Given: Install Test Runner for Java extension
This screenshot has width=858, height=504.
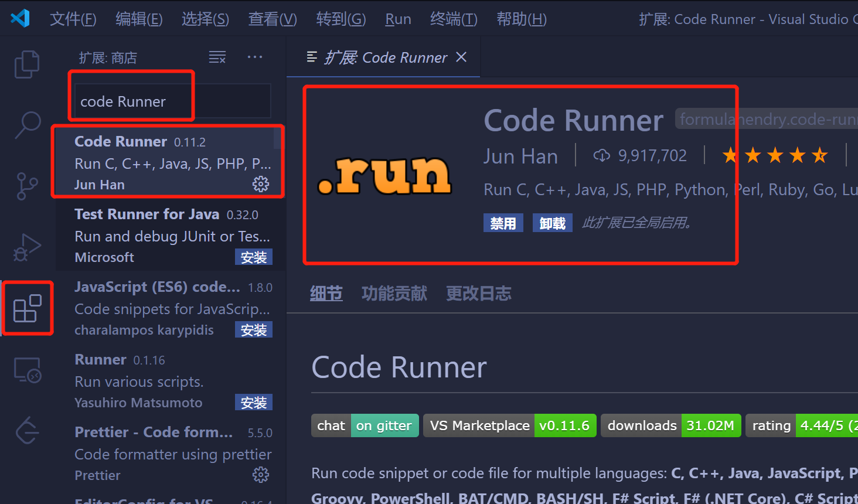Looking at the screenshot, I should [254, 257].
